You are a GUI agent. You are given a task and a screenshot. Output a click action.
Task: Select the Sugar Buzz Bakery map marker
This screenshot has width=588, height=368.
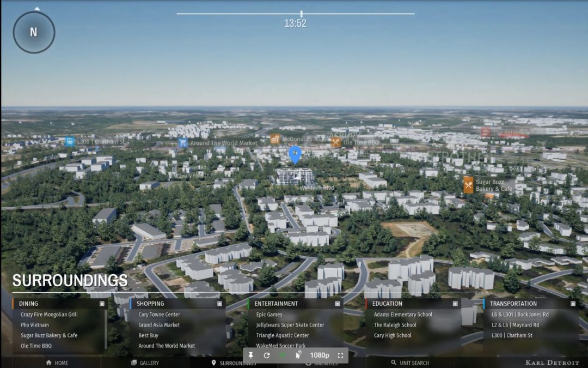[x=468, y=185]
